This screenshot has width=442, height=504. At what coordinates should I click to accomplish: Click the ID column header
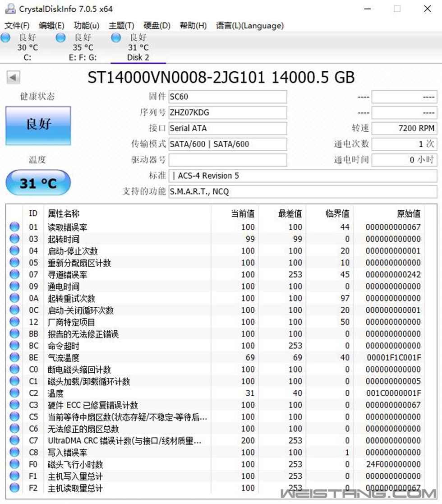(33, 213)
